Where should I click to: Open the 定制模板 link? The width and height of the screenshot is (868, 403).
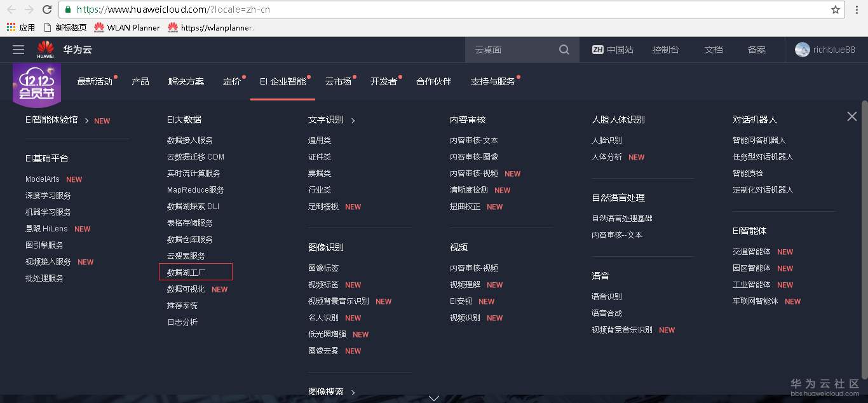pyautogui.click(x=323, y=207)
